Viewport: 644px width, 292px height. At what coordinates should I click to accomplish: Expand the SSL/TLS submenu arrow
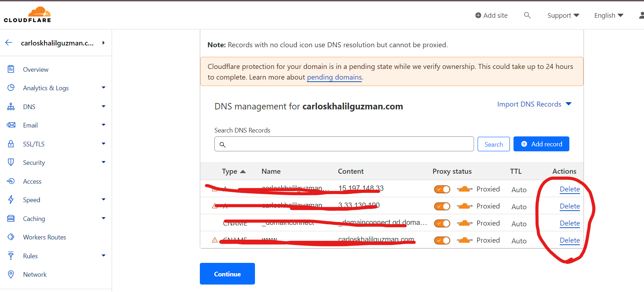click(x=103, y=144)
